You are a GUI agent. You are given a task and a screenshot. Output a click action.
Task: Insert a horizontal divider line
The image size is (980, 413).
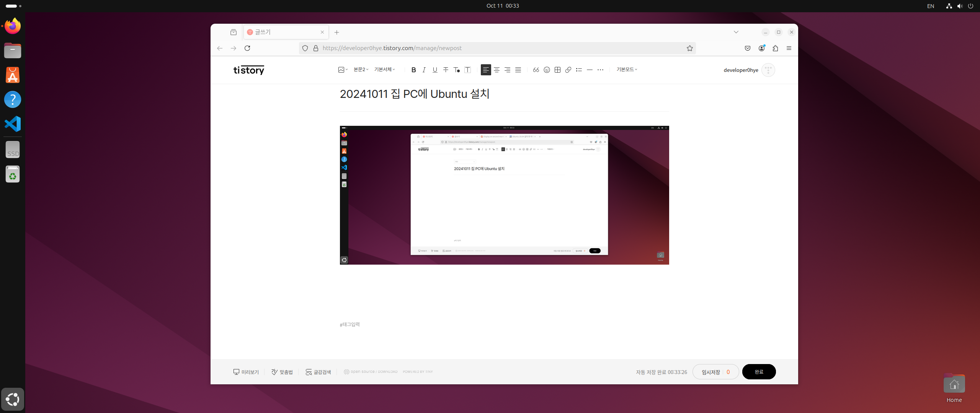click(x=590, y=70)
